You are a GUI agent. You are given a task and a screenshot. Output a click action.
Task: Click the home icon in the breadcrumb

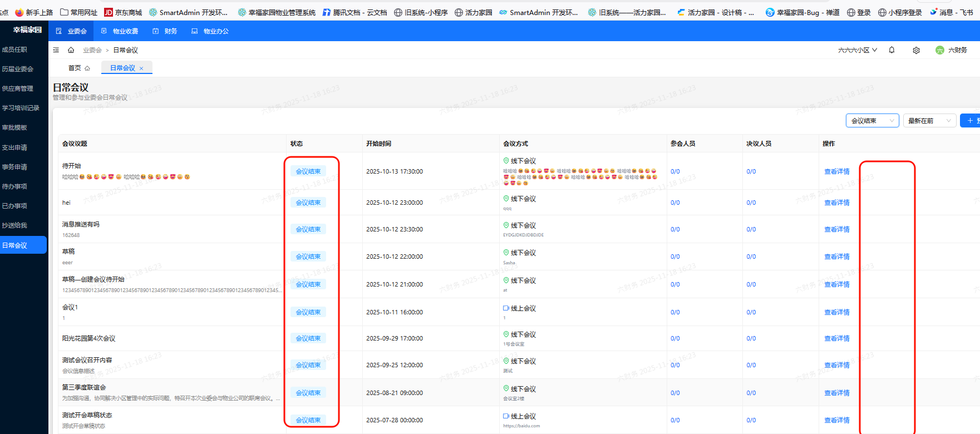(x=71, y=50)
